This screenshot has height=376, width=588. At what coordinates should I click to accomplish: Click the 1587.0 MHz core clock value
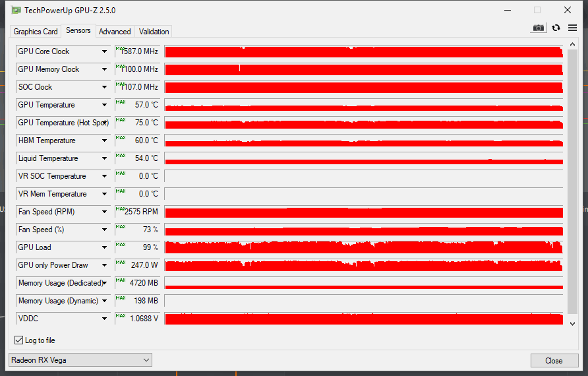[139, 51]
